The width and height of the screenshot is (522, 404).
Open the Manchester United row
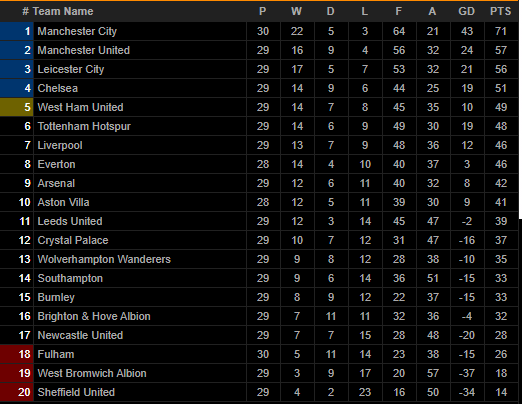(x=259, y=50)
